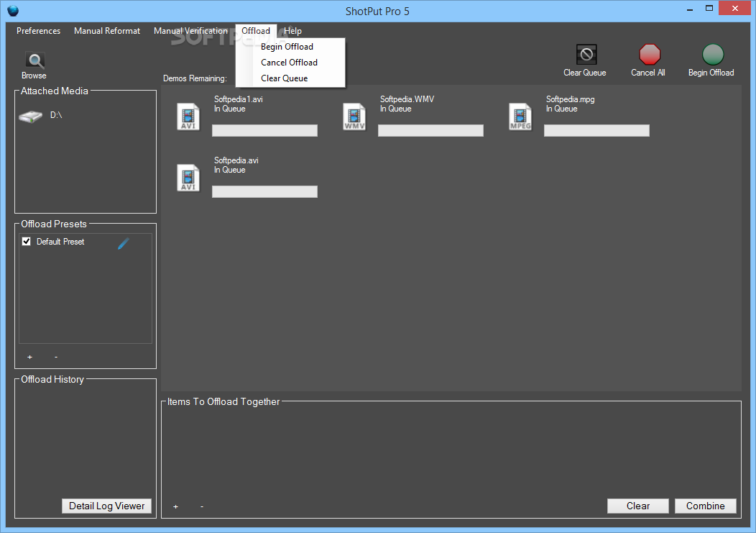
Task: Add item with Items To Offload Together plus
Action: [x=175, y=506]
